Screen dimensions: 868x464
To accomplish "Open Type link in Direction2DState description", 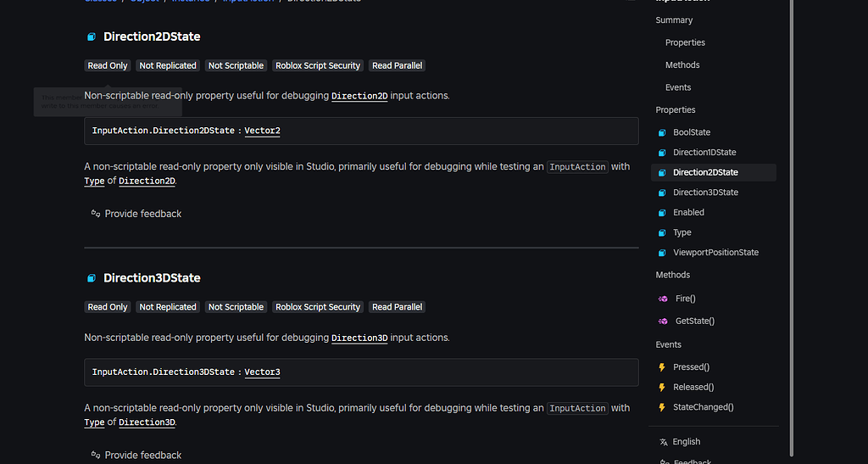I will click(x=94, y=181).
